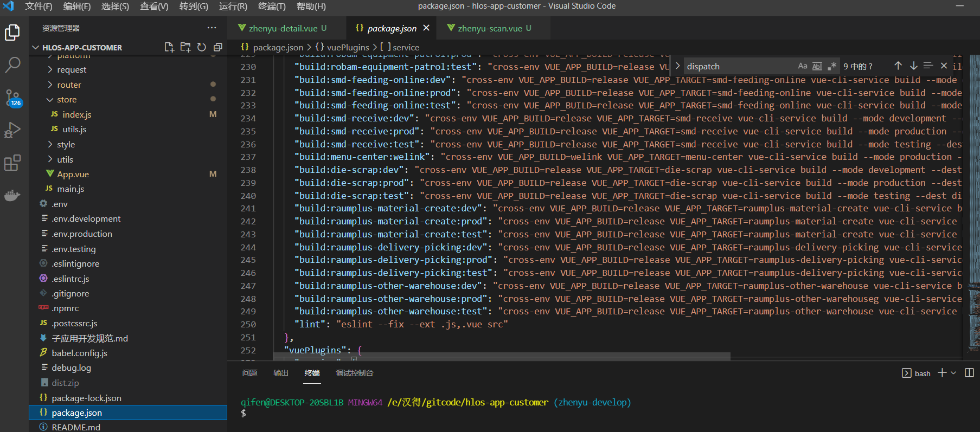
Task: Switch to the 问题 panel tab
Action: (x=249, y=373)
